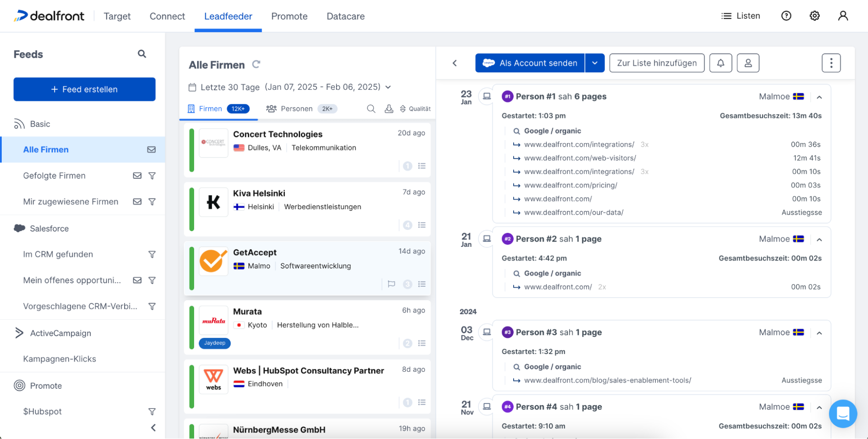The width and height of the screenshot is (868, 439).
Task: Open the Datacare tab
Action: [x=346, y=16]
